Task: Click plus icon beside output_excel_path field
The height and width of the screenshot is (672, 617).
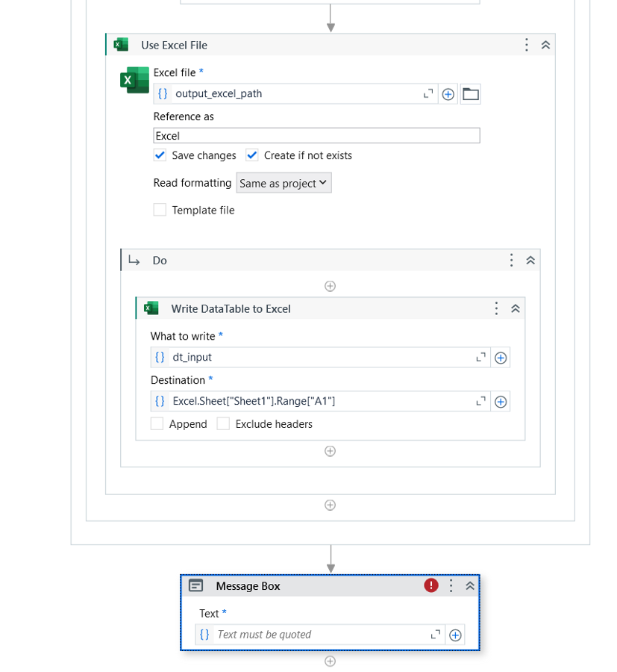Action: point(448,94)
